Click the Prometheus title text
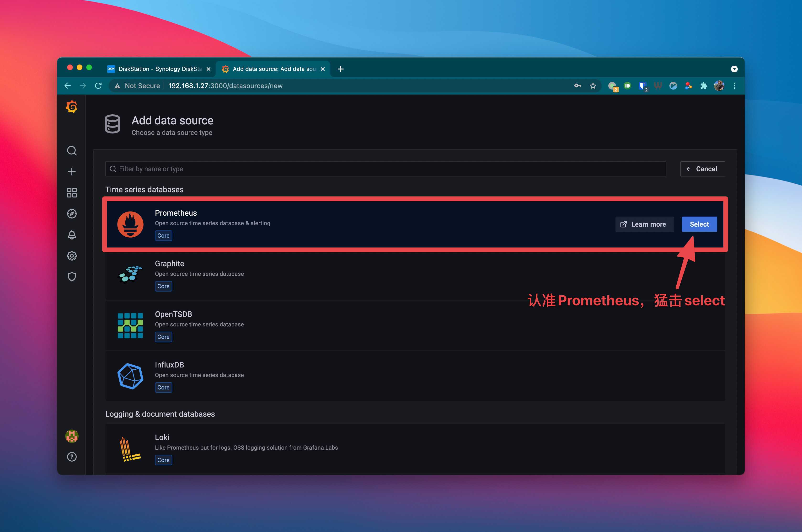The image size is (802, 532). tap(176, 213)
